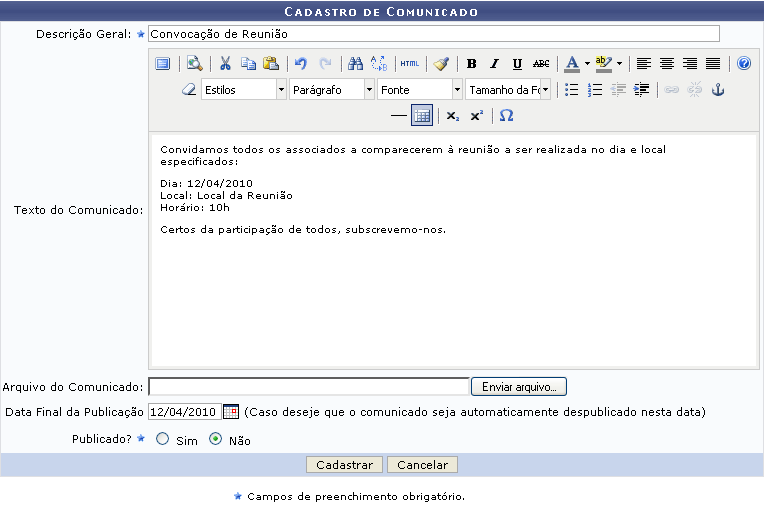Click the scissors cut icon

225,64
